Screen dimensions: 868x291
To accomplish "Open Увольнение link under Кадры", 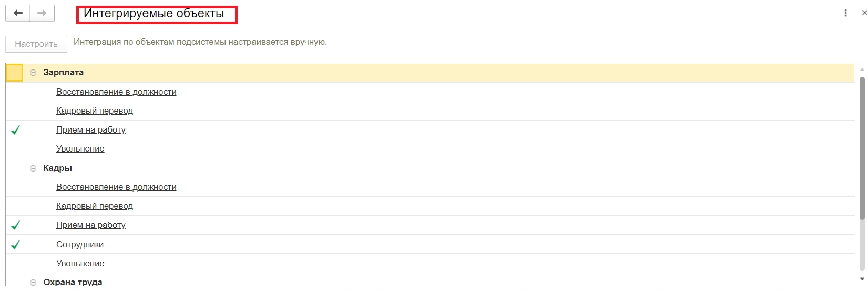I will [80, 264].
